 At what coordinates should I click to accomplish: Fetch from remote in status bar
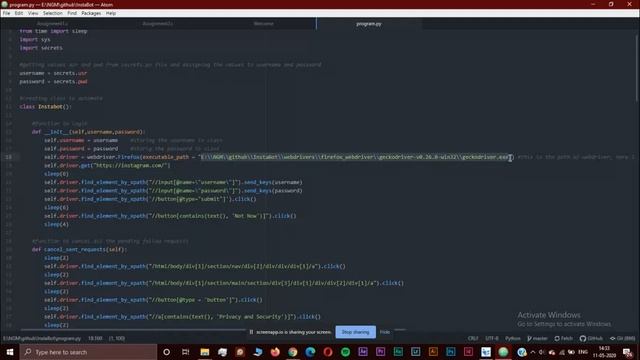(563, 338)
